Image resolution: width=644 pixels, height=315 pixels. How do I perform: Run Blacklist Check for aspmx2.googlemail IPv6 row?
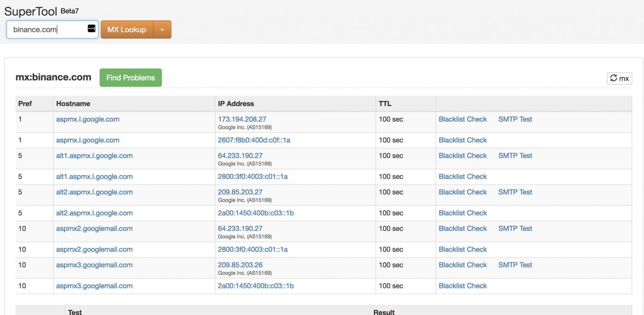(x=463, y=249)
